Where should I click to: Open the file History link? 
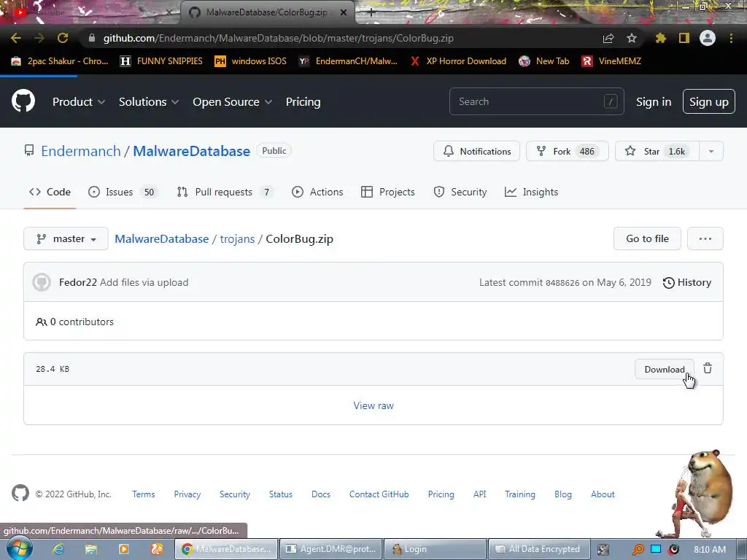[687, 282]
